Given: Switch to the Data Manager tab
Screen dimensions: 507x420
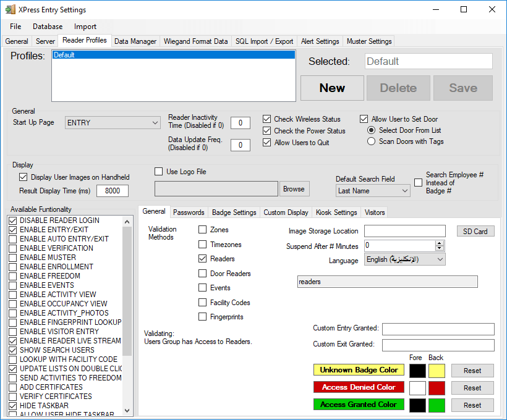Looking at the screenshot, I should [x=135, y=41].
